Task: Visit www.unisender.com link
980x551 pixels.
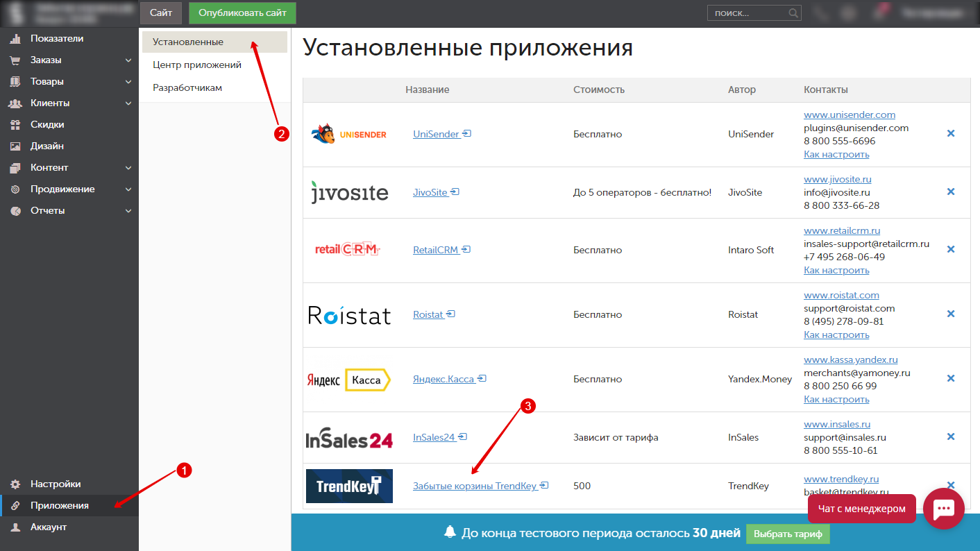Action: point(850,115)
